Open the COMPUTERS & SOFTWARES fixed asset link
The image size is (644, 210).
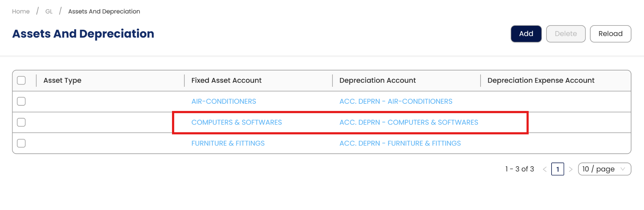(x=236, y=122)
